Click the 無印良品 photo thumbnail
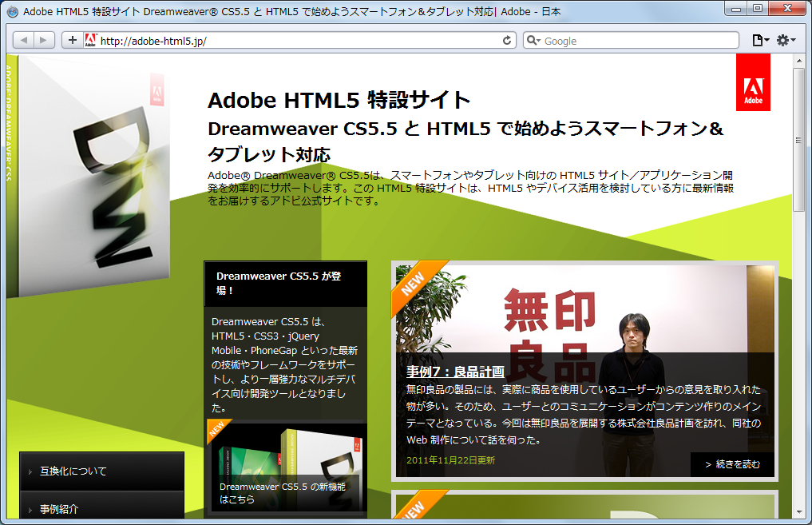Screen dimensions: 812x525 pyautogui.click(x=585, y=371)
